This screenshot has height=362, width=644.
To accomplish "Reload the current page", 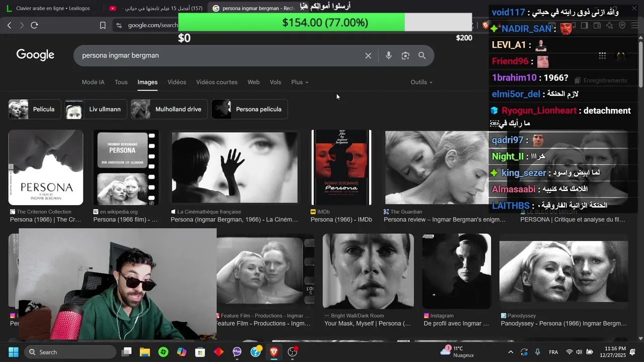I will (x=34, y=25).
